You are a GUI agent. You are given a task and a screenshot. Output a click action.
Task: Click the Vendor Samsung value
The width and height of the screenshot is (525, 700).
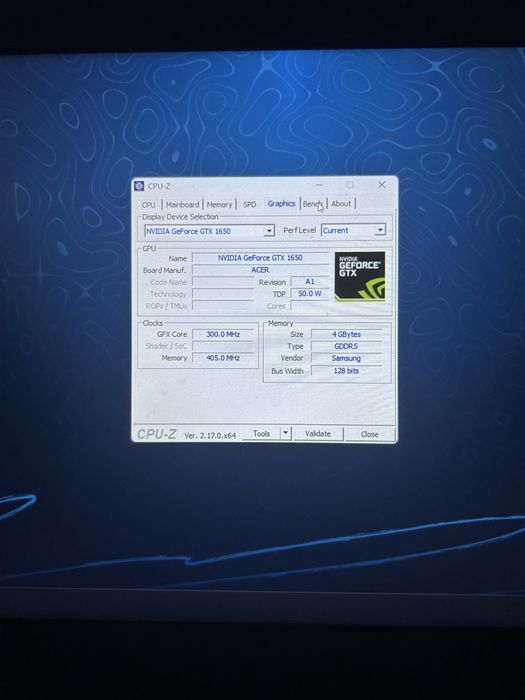(346, 358)
